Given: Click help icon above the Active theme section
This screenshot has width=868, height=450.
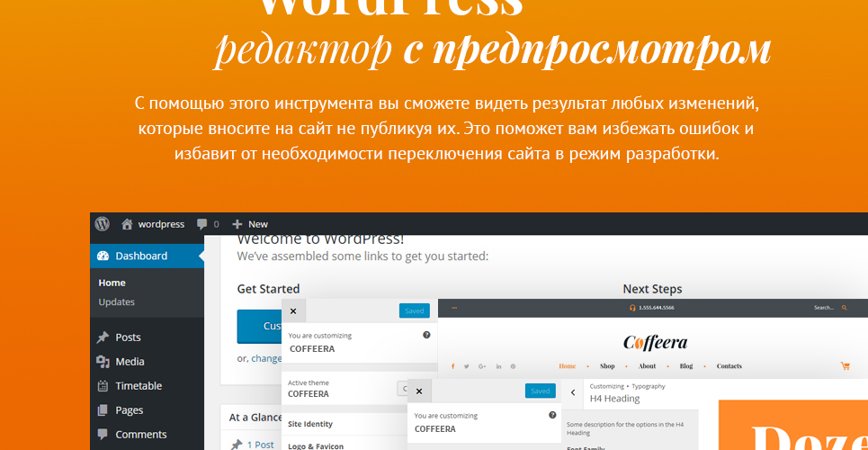Looking at the screenshot, I should (426, 335).
